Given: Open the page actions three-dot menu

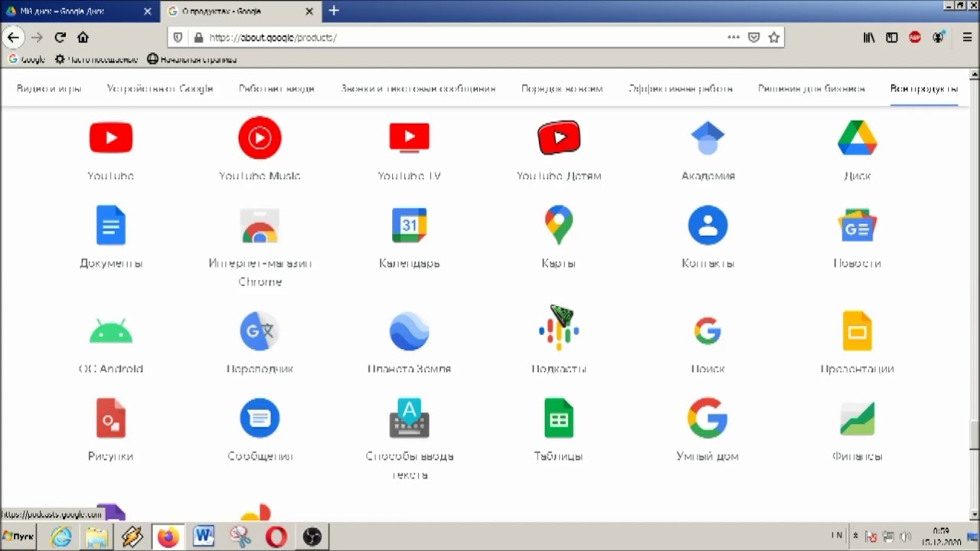Looking at the screenshot, I should 733,37.
